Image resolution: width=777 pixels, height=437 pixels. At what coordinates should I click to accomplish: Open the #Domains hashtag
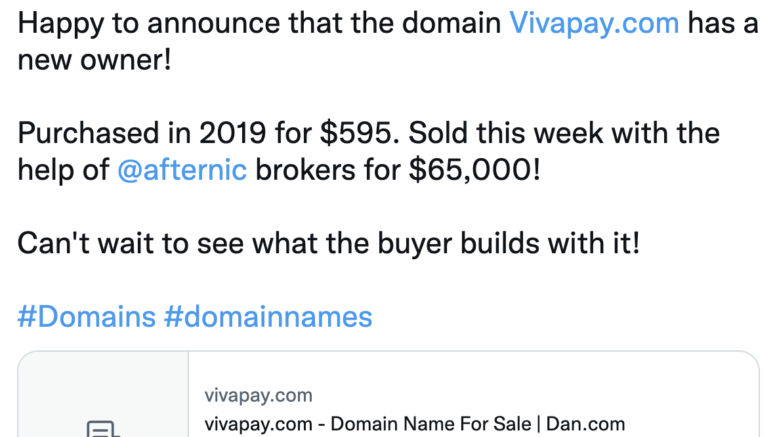click(87, 317)
